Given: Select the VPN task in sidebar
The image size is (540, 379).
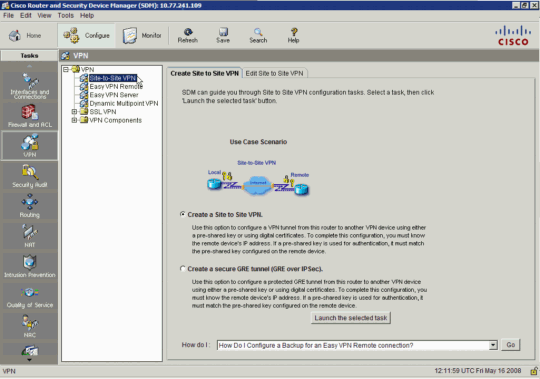Looking at the screenshot, I should click(x=30, y=145).
